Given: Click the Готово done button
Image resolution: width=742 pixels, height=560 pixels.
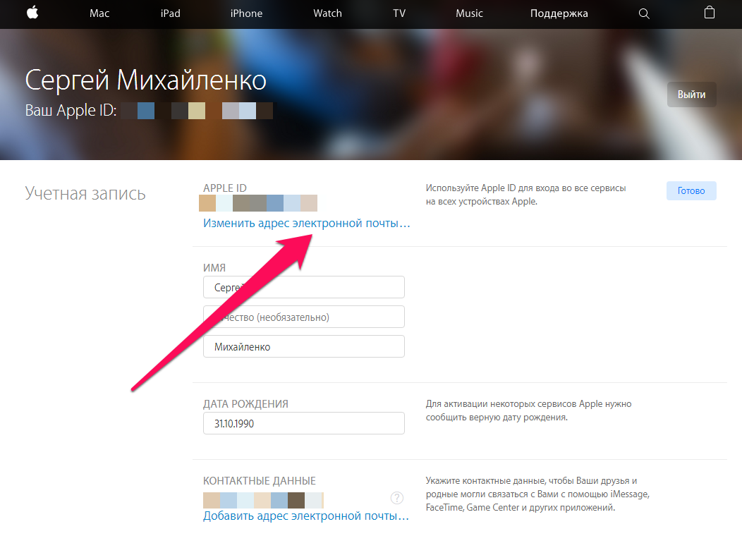Looking at the screenshot, I should pos(691,190).
